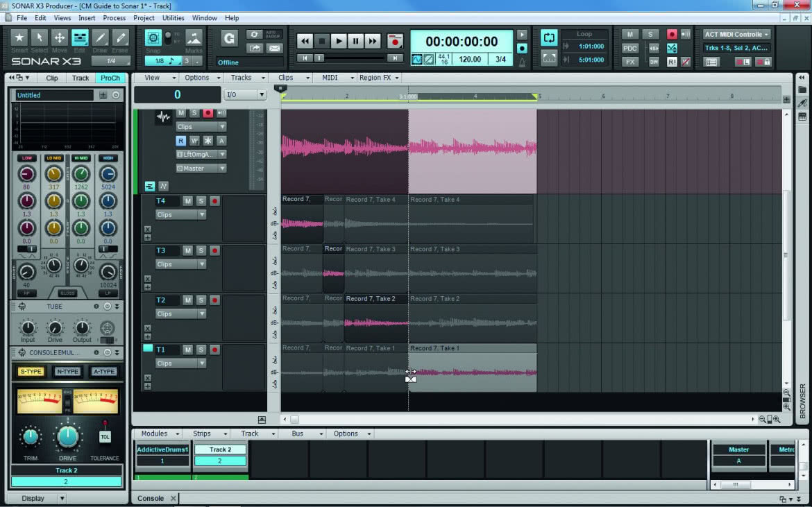Click the console emulator DRIVE knob
812x507 pixels.
point(67,437)
